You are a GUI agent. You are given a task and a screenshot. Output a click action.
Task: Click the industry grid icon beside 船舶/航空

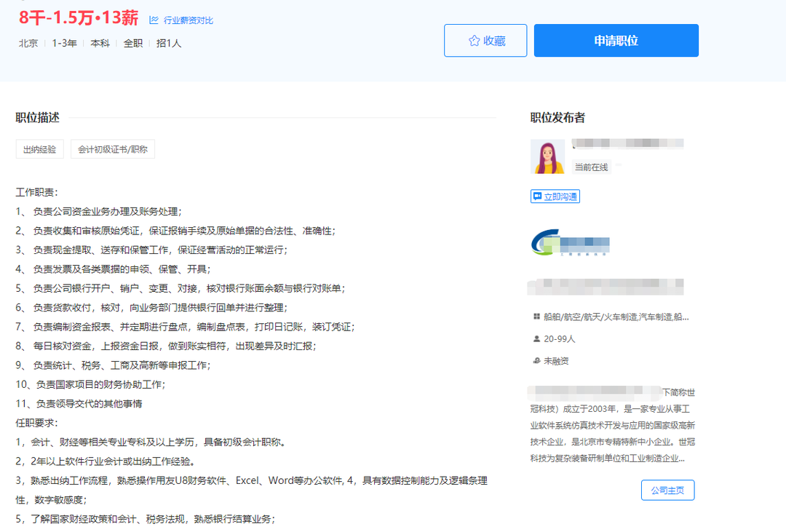pos(537,317)
